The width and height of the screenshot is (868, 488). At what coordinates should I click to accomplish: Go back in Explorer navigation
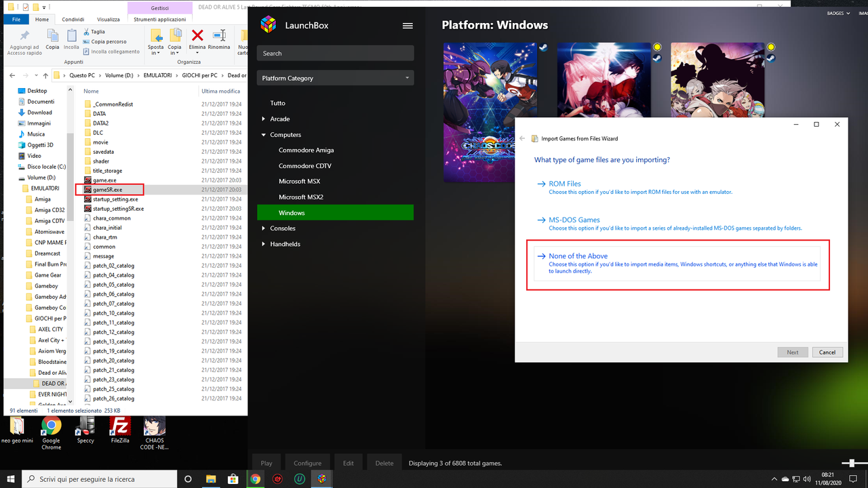pos(12,75)
